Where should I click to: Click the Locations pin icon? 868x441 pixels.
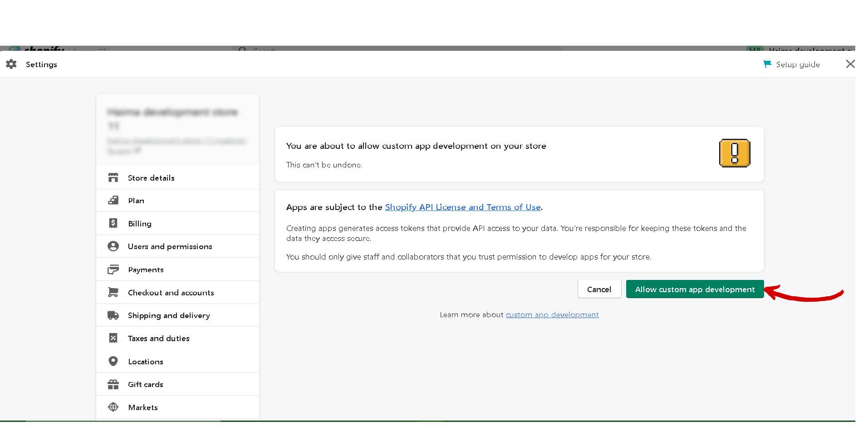coord(113,362)
